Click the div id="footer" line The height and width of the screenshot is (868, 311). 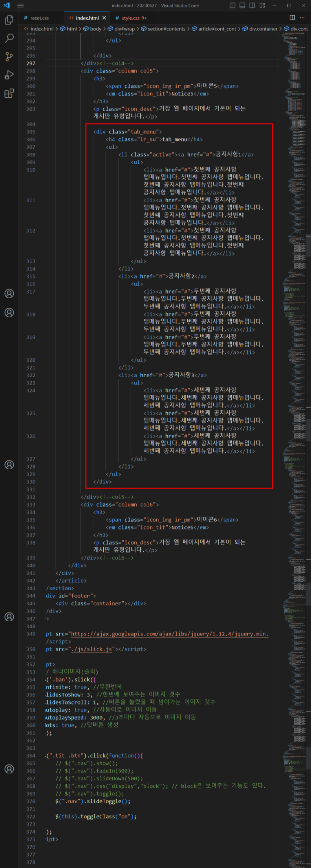tap(71, 596)
